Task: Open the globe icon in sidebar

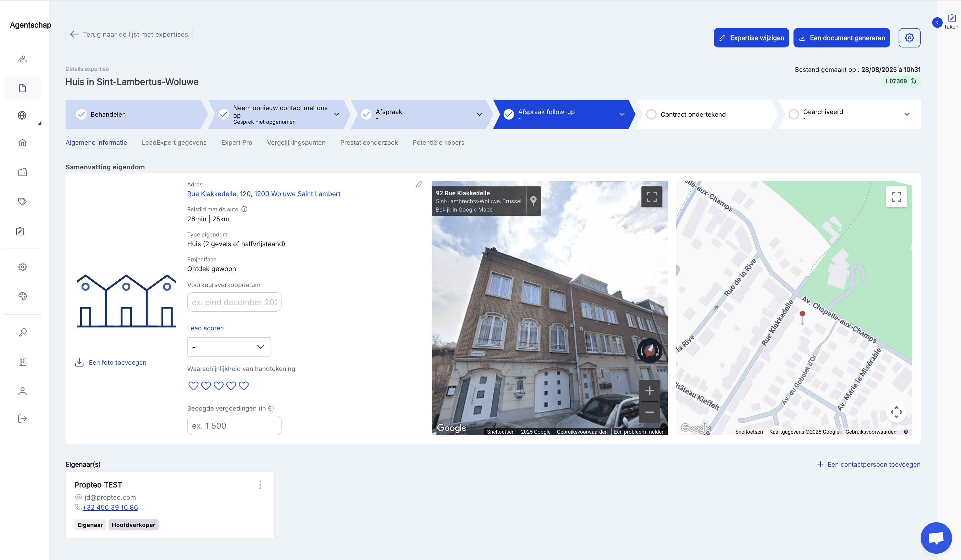Action: tap(23, 115)
